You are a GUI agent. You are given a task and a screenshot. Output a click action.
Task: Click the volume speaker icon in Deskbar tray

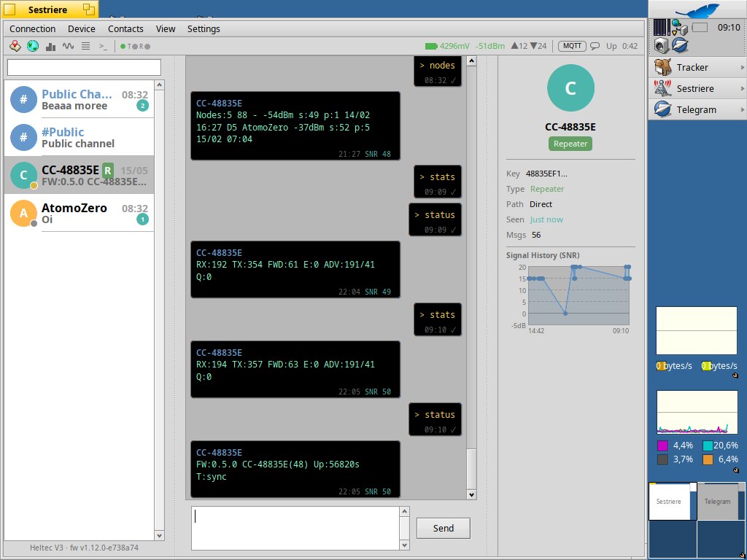click(x=662, y=45)
